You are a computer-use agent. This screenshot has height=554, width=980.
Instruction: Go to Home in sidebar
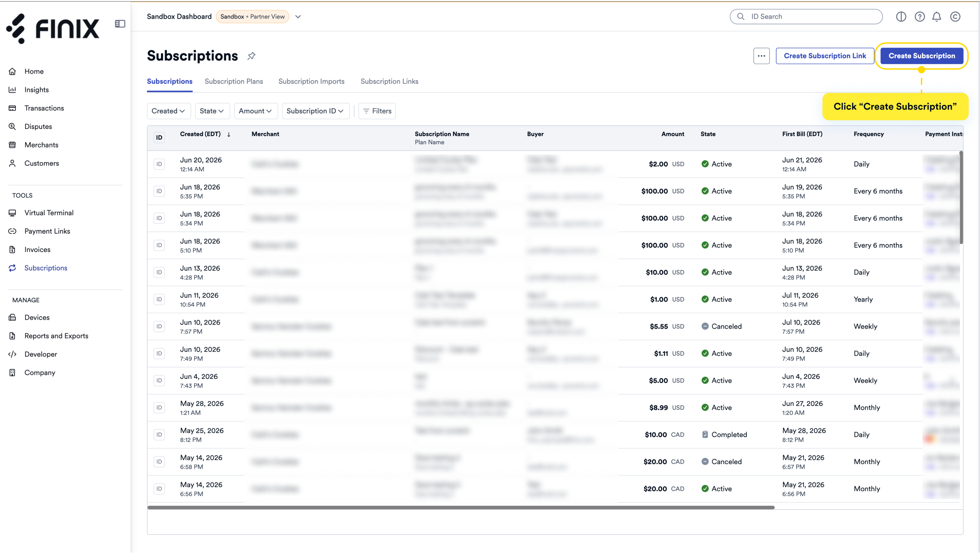pos(34,71)
